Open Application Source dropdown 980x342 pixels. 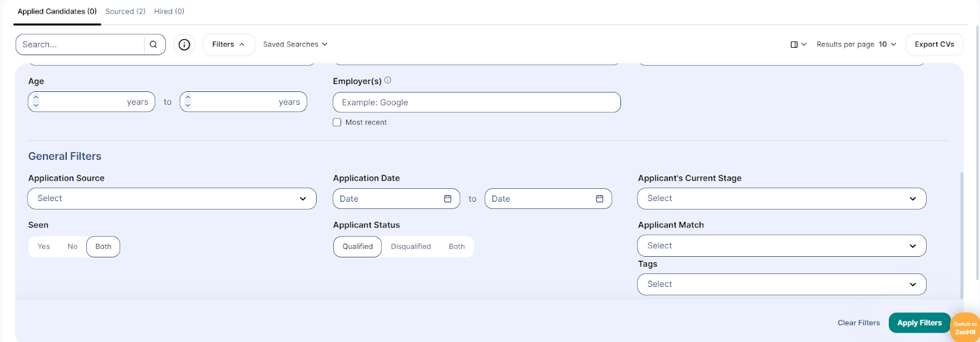pos(172,199)
